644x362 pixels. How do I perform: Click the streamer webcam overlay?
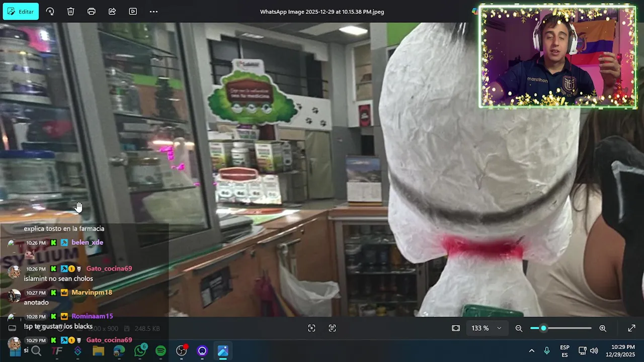coord(558,57)
